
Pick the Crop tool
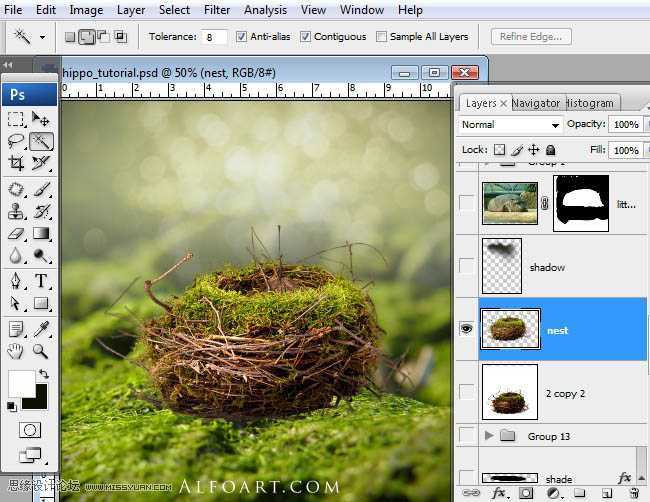pos(16,163)
